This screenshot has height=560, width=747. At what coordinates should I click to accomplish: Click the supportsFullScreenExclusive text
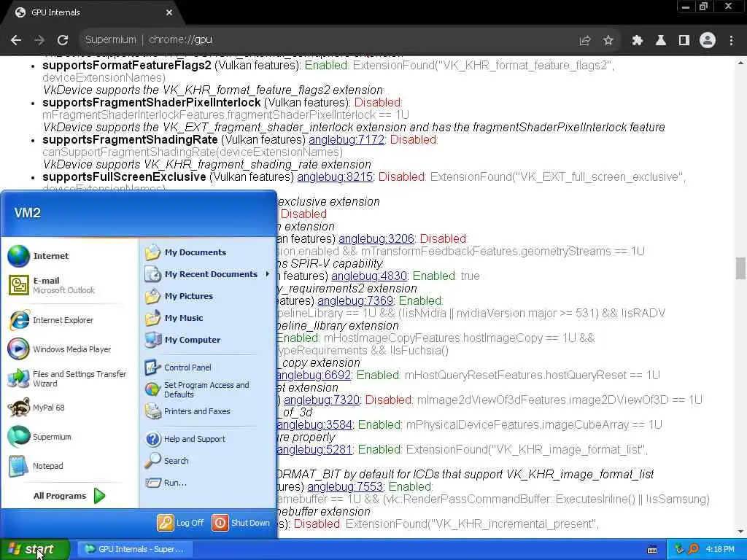[x=124, y=176]
